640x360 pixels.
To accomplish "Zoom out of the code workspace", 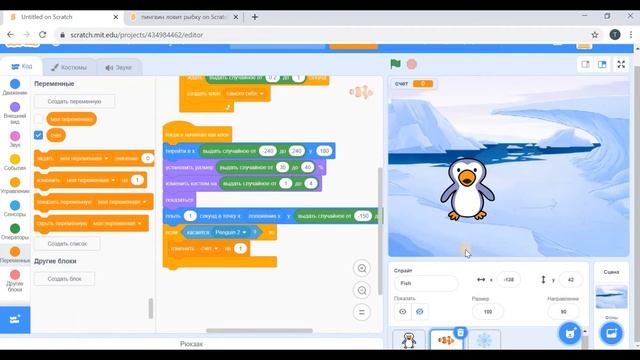I will (362, 291).
